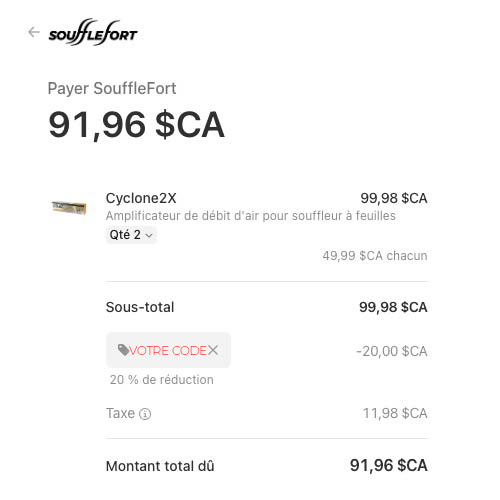This screenshot has width=500, height=500.
Task: Click the Taxe label
Action: [120, 413]
